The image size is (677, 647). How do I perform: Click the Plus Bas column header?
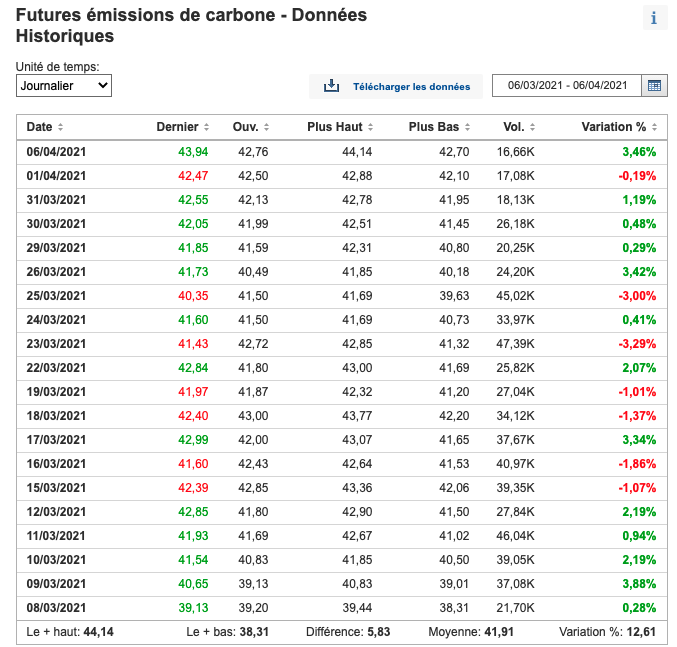[433, 127]
